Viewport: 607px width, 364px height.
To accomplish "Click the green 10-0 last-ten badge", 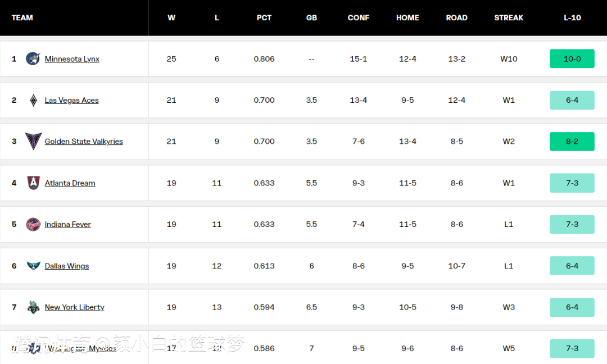I will (572, 59).
